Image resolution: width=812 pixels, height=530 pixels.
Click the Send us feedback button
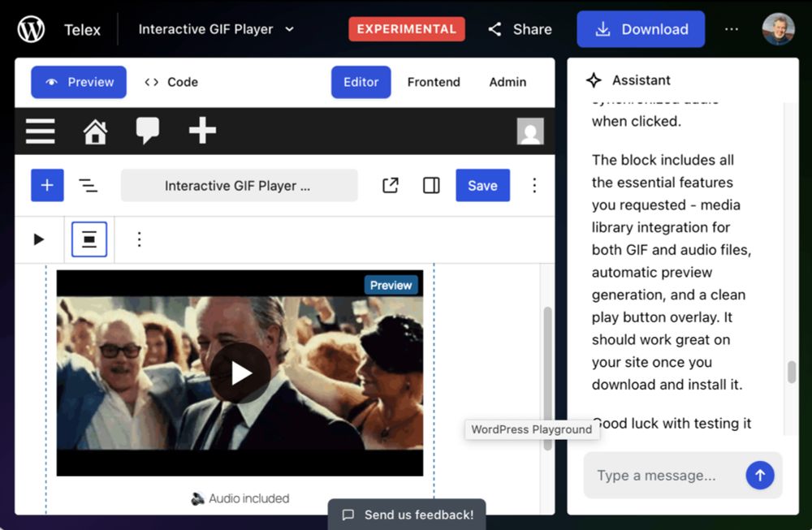point(407,515)
